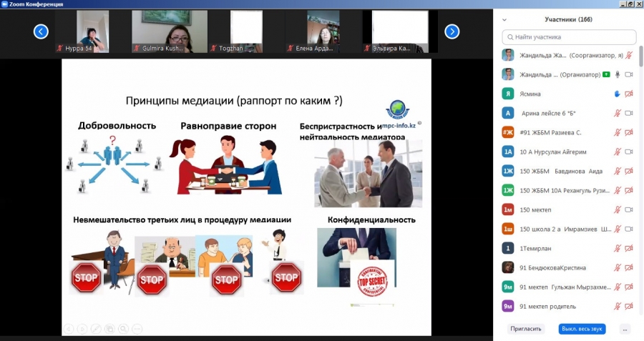Click 10 А Нурсулан Айгерим mic icon
The width and height of the screenshot is (644, 341).
618,152
